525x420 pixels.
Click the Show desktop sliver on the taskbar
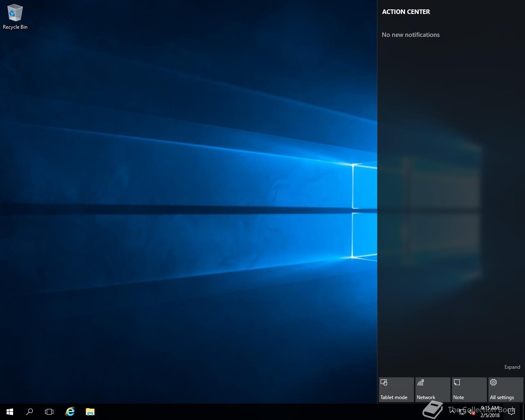coord(523,412)
